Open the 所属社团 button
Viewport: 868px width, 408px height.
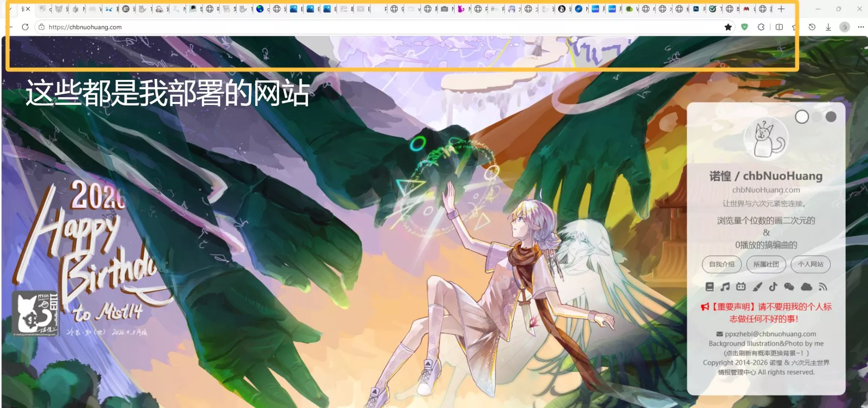click(x=766, y=264)
